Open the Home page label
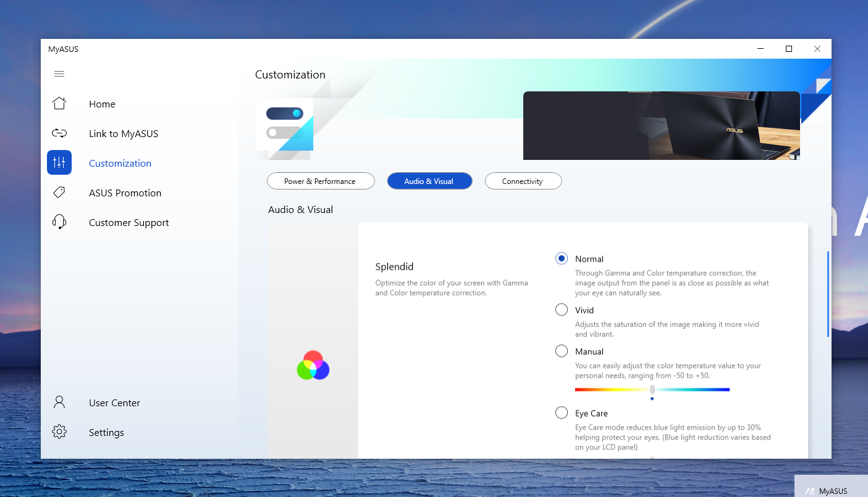The height and width of the screenshot is (497, 868). (102, 104)
